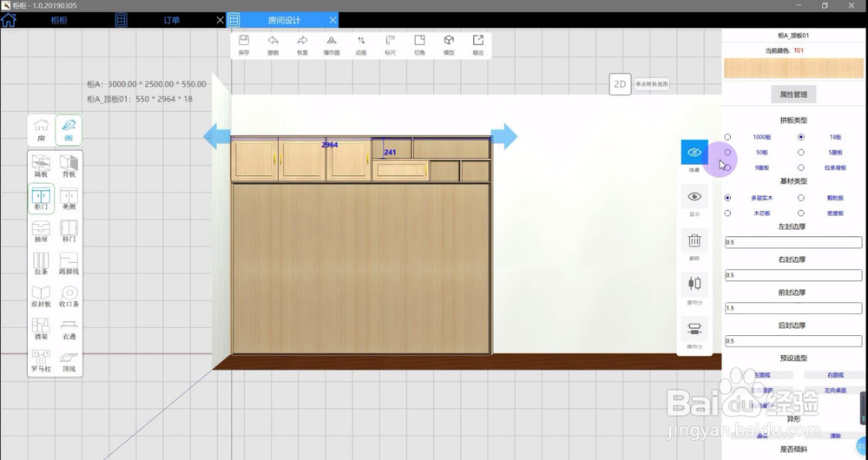
Task: Select the 5厘板 radio button
Action: tap(800, 152)
